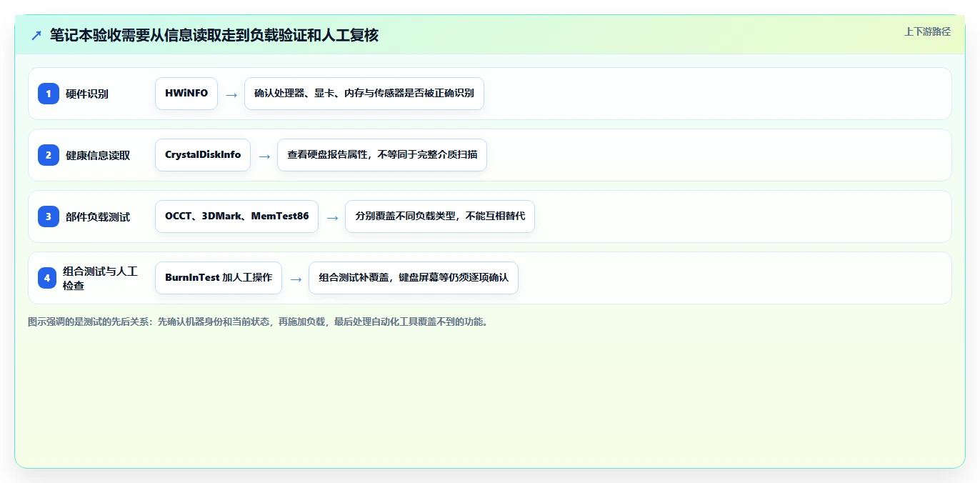Click the '确认处理器、显卡、内存与传感器是否被正确识别' box
980x483 pixels.
coord(364,94)
